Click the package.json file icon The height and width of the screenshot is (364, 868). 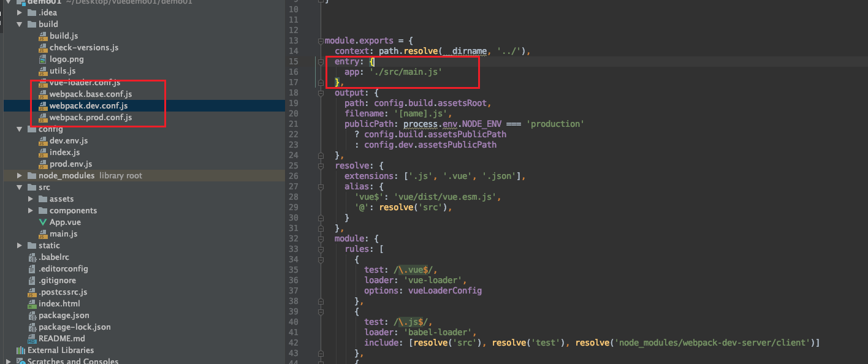pyautogui.click(x=32, y=316)
